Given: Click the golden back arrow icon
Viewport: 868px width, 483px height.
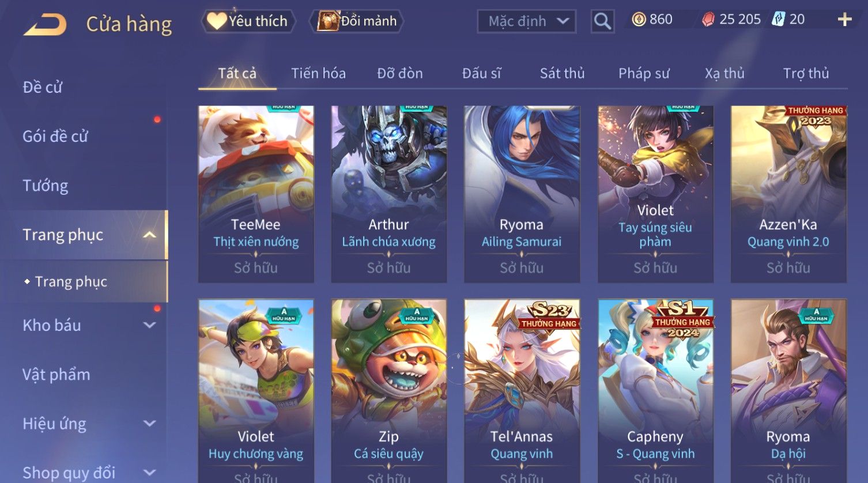Looking at the screenshot, I should [x=45, y=25].
